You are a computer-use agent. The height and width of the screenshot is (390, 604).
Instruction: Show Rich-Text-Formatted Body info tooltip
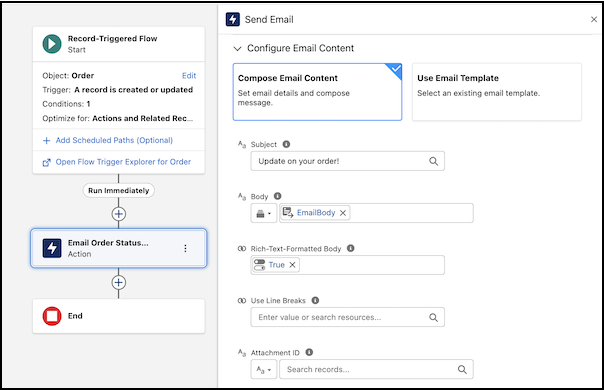351,248
